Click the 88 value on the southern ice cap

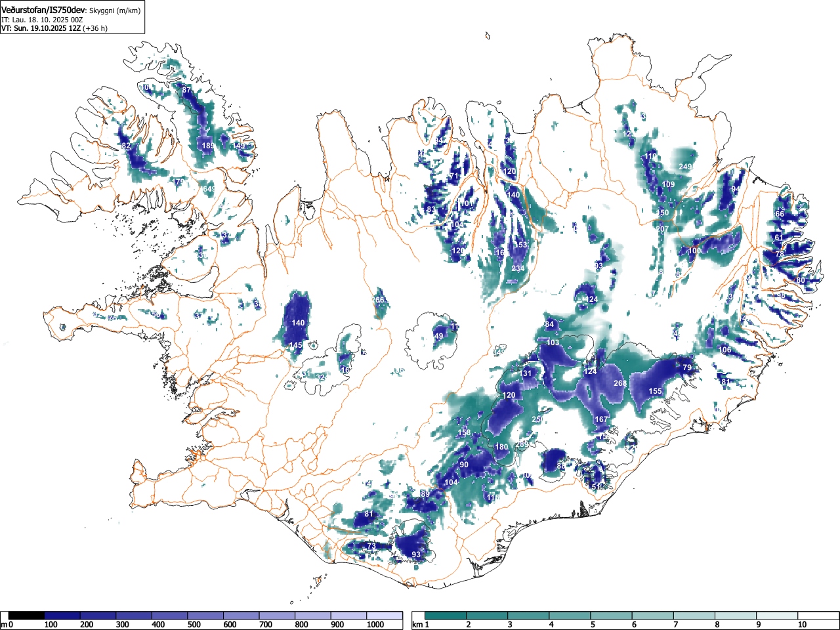coord(560,466)
